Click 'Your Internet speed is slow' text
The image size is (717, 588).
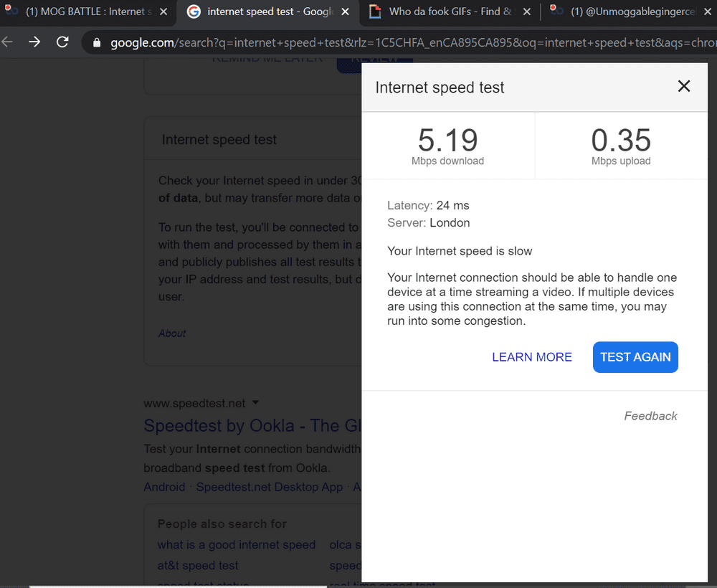[460, 251]
